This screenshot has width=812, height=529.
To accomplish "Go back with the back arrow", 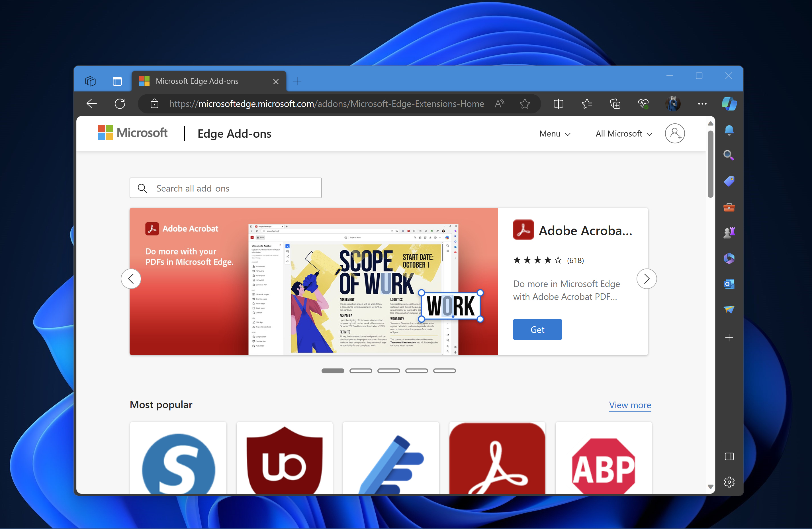I will click(x=91, y=103).
